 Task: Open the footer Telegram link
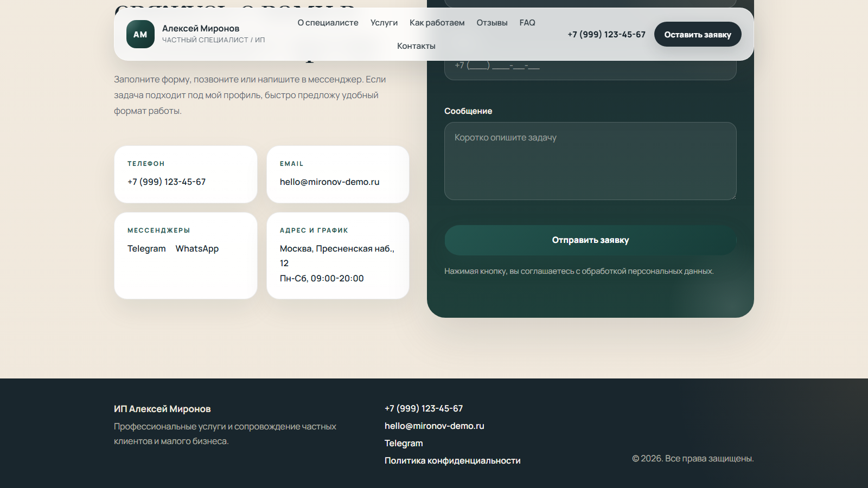tap(404, 443)
